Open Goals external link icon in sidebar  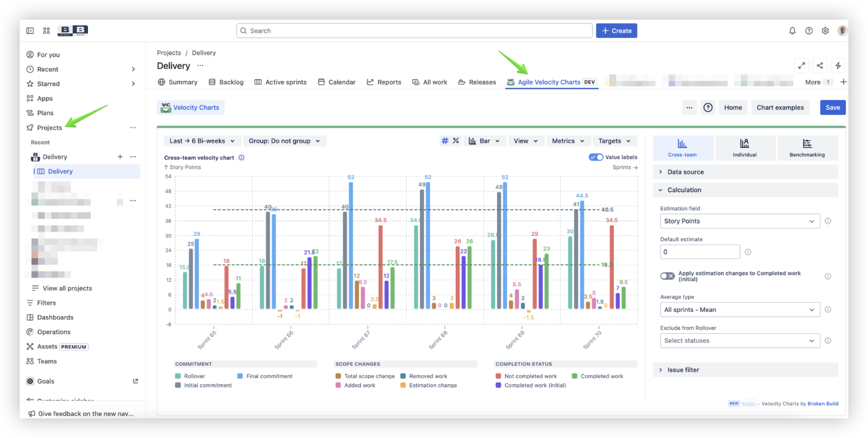coord(135,381)
